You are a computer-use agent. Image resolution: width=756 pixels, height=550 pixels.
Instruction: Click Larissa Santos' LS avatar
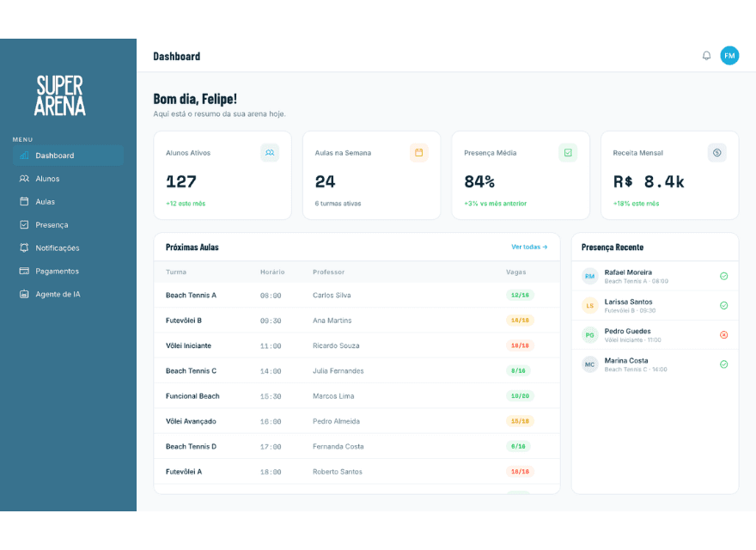[589, 305]
